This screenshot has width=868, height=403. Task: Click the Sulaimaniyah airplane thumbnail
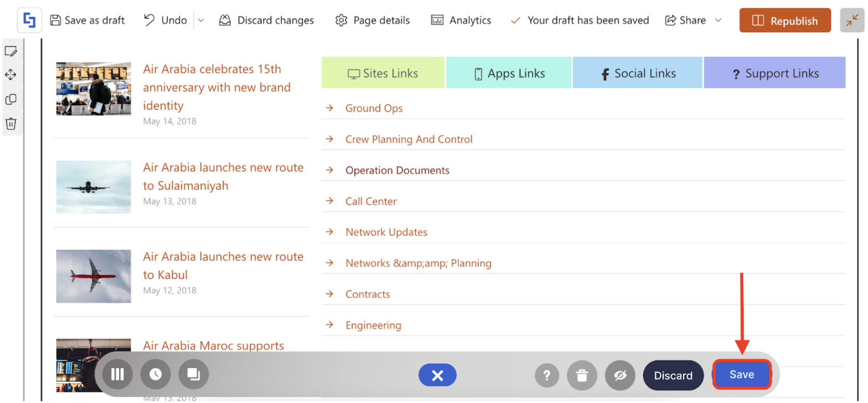[x=93, y=187]
